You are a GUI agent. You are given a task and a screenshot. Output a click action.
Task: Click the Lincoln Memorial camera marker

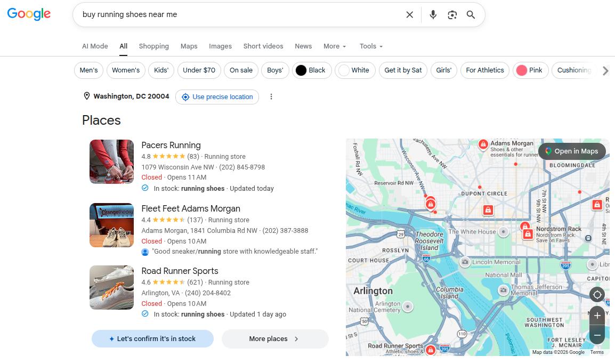pos(465,262)
